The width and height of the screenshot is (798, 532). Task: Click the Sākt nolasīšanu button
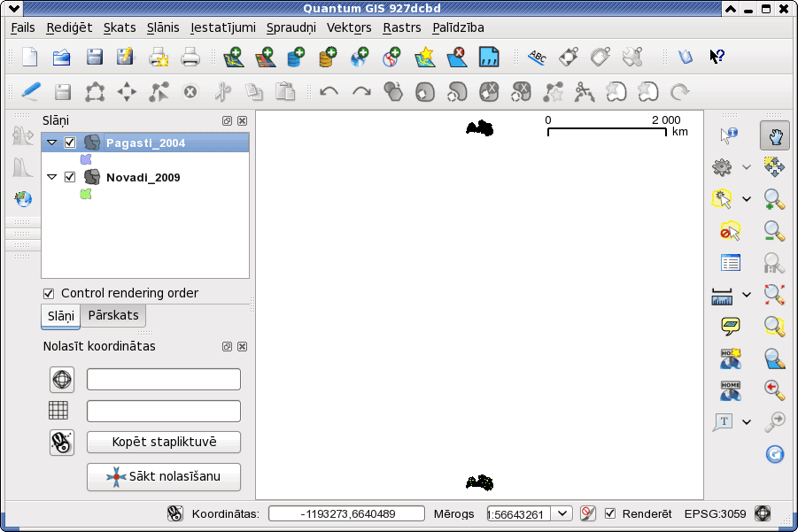pyautogui.click(x=164, y=476)
